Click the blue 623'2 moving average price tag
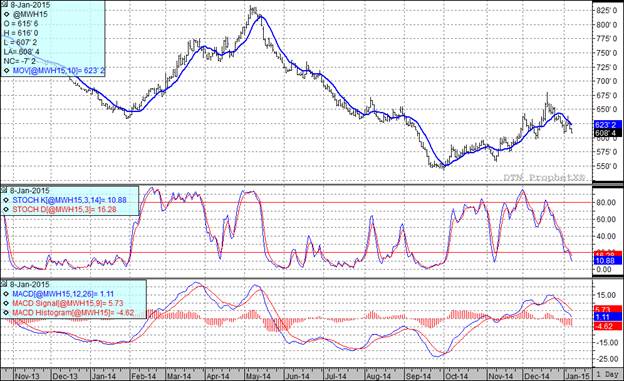Viewport: 624px width, 381px height. click(607, 125)
